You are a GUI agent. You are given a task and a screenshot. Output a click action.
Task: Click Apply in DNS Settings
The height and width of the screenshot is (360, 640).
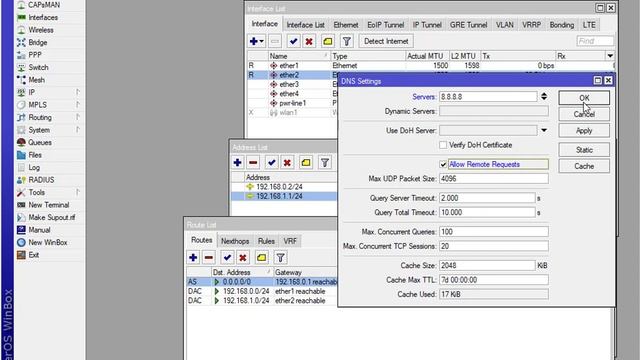coord(584,131)
